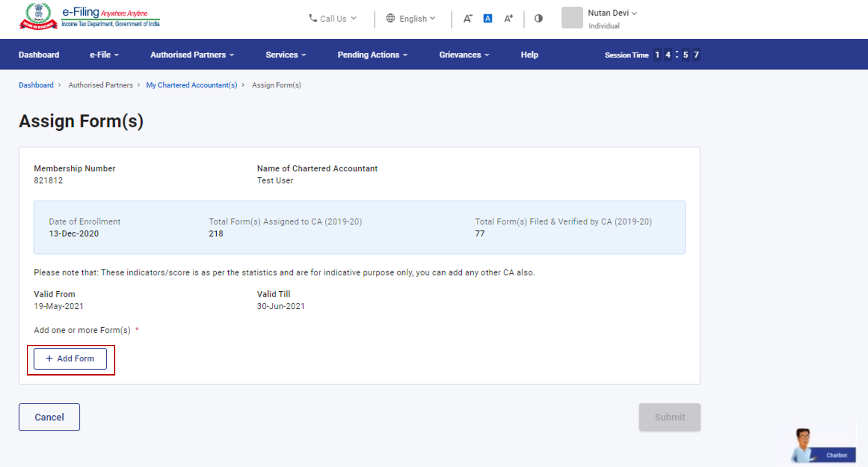Image resolution: width=868 pixels, height=467 pixels.
Task: Go to the Help menu item
Action: click(x=529, y=55)
